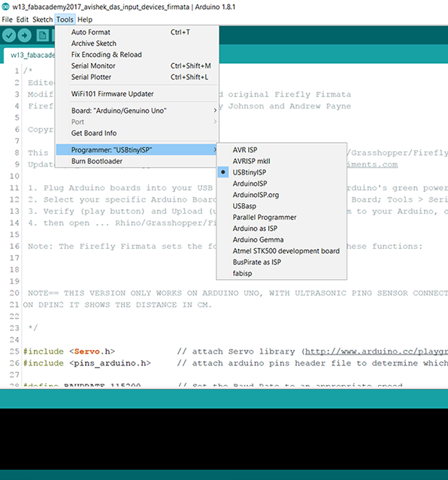Open the File menu
448x480 pixels.
click(7, 20)
